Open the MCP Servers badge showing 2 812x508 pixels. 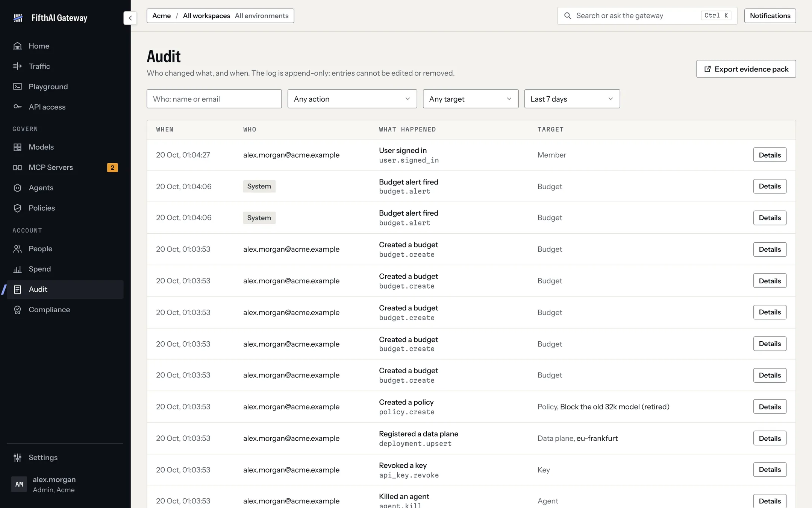(x=112, y=167)
